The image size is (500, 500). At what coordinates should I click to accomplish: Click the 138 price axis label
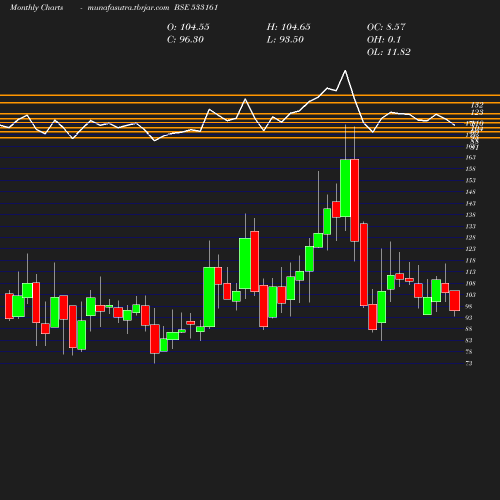(x=470, y=215)
